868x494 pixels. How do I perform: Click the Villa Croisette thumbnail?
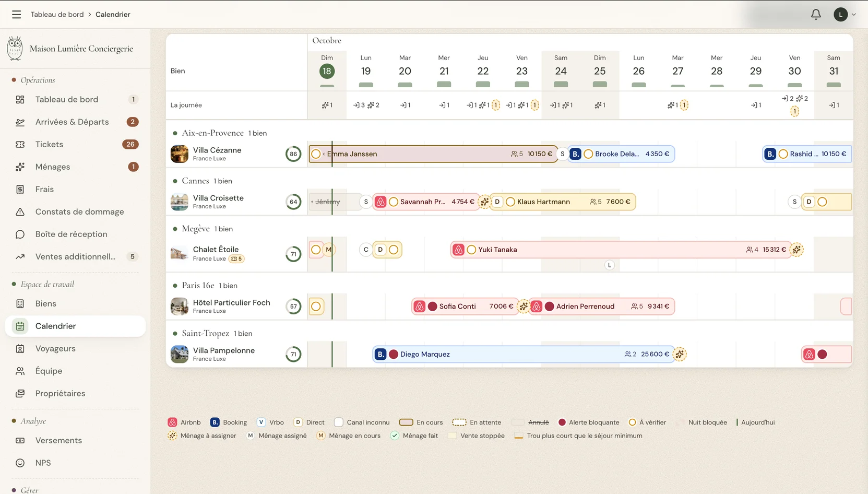180,202
